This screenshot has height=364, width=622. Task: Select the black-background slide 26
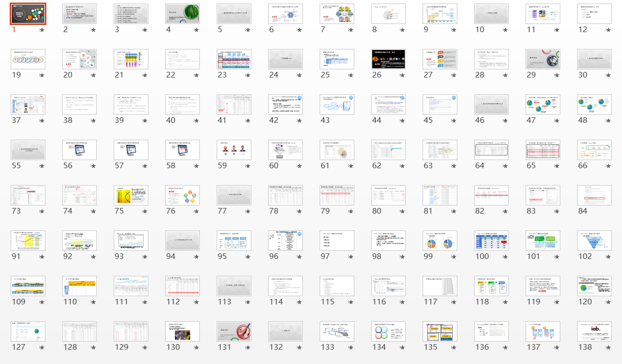coord(388,59)
